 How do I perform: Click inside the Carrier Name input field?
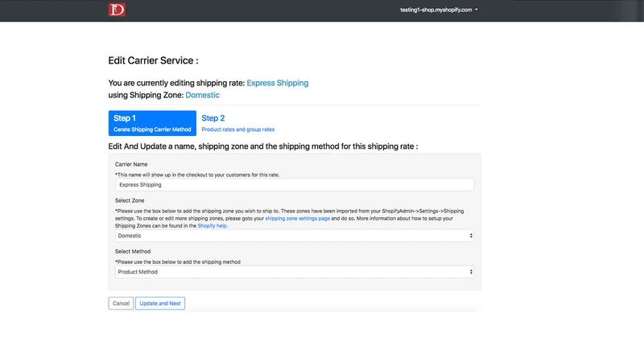tap(295, 185)
